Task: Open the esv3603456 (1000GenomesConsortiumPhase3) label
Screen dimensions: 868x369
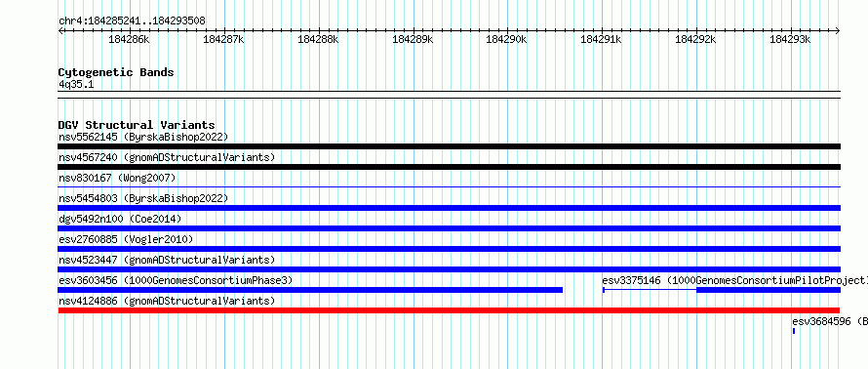Action: pyautogui.click(x=176, y=280)
